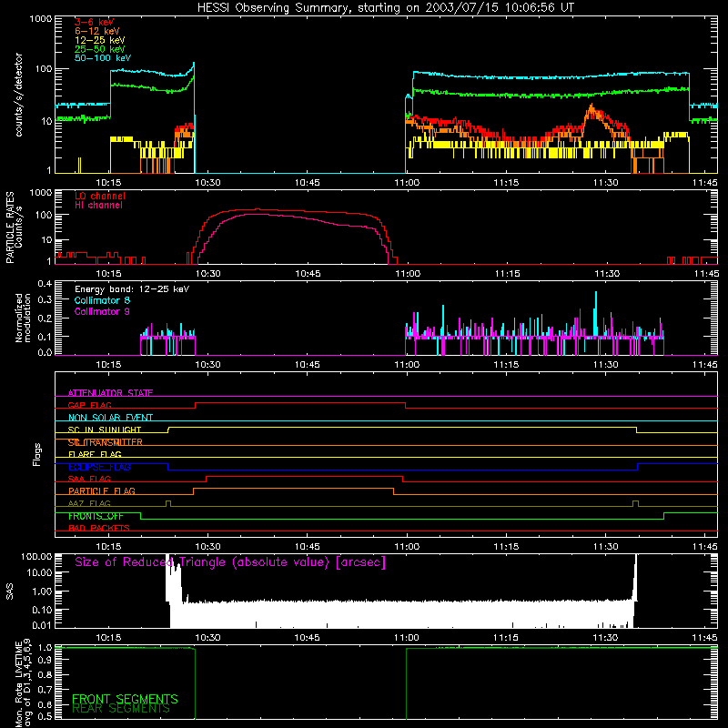Click the ATTENUATOR_STATE flag label
The height and width of the screenshot is (728, 728).
(x=110, y=393)
